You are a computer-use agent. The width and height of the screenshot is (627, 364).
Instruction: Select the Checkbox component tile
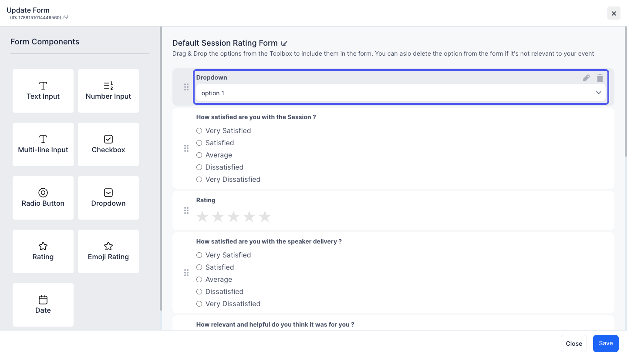[108, 144]
